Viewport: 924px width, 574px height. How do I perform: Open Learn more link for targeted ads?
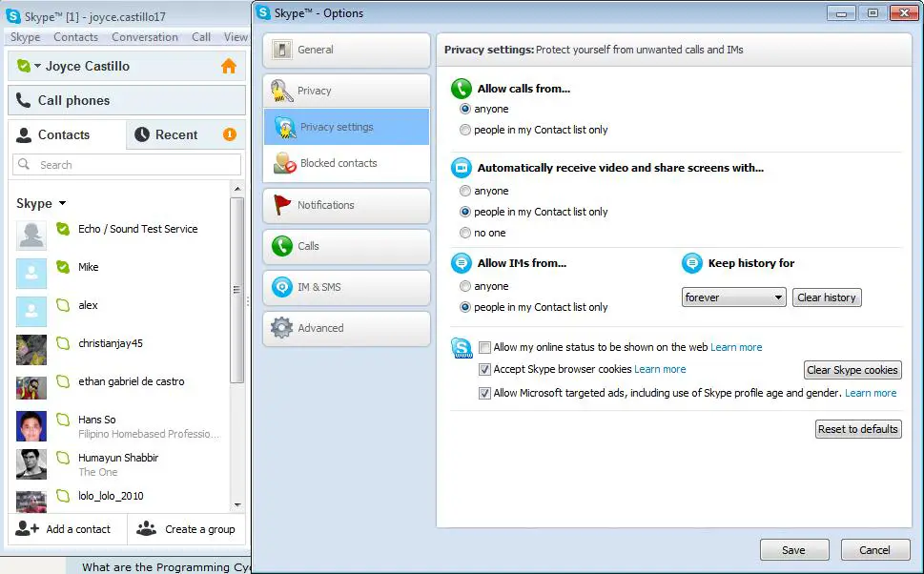point(871,393)
